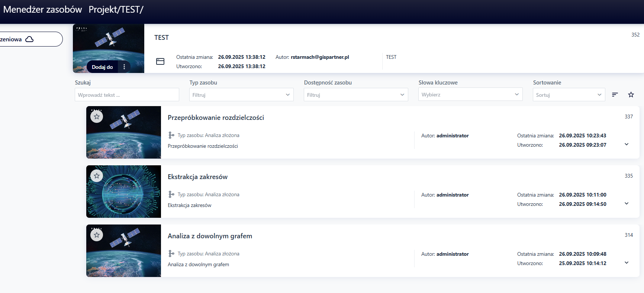The width and height of the screenshot is (644, 293).
Task: Click date 26.09.2025 09:23:07
Action: [x=583, y=145]
